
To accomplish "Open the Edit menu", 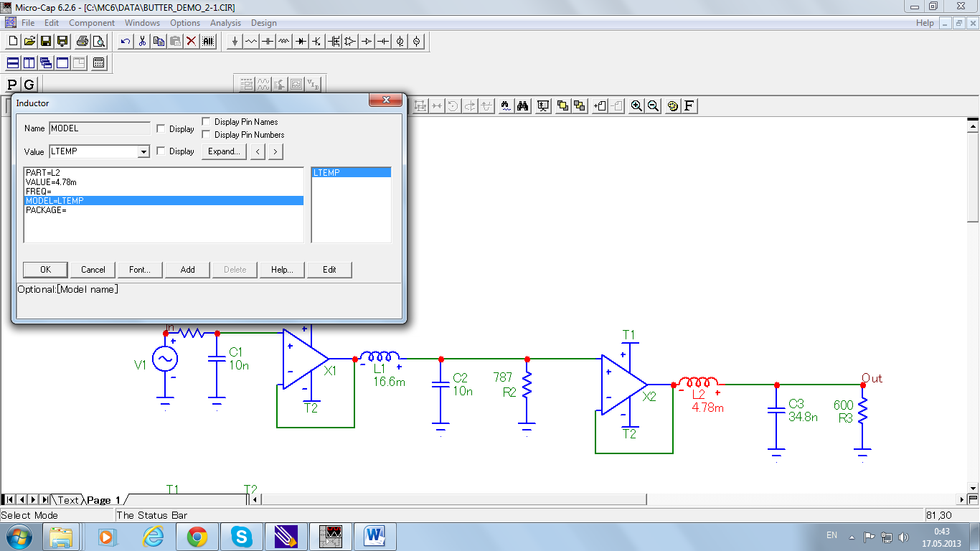I will [x=52, y=23].
